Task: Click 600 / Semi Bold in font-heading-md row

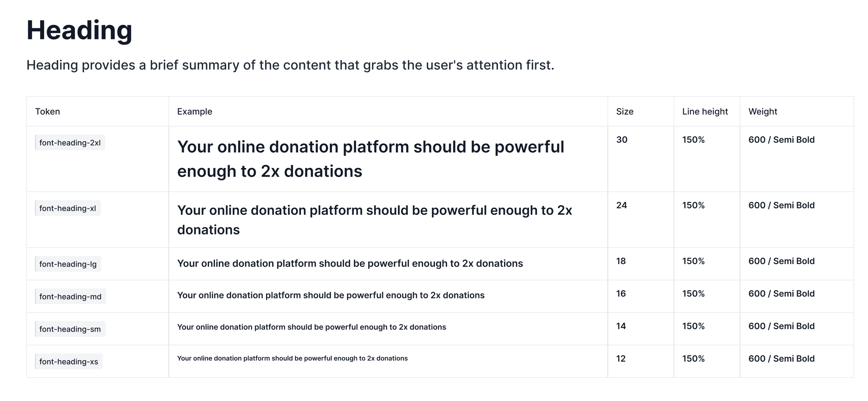Action: (781, 294)
